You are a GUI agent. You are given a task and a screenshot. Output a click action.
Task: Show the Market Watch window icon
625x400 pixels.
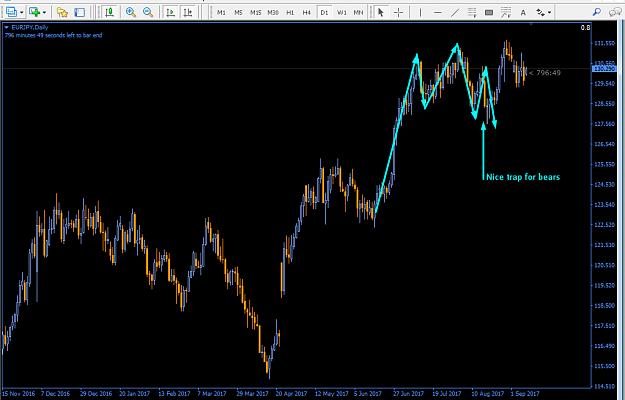pos(80,12)
